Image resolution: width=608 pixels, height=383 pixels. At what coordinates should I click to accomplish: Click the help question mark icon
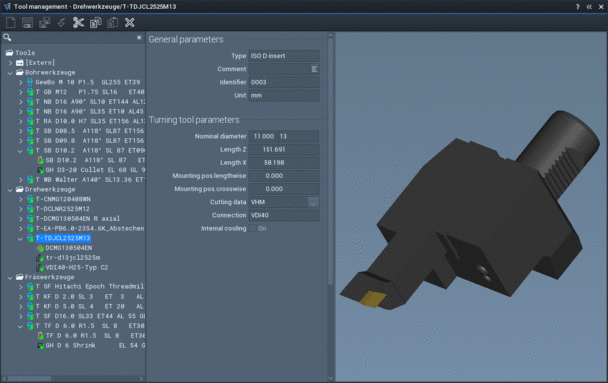click(x=577, y=7)
